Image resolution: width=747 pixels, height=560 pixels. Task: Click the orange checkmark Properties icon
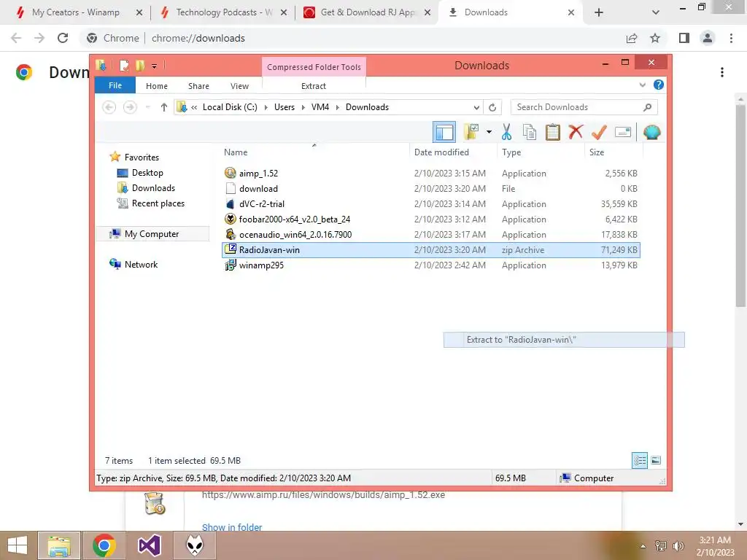(x=599, y=133)
